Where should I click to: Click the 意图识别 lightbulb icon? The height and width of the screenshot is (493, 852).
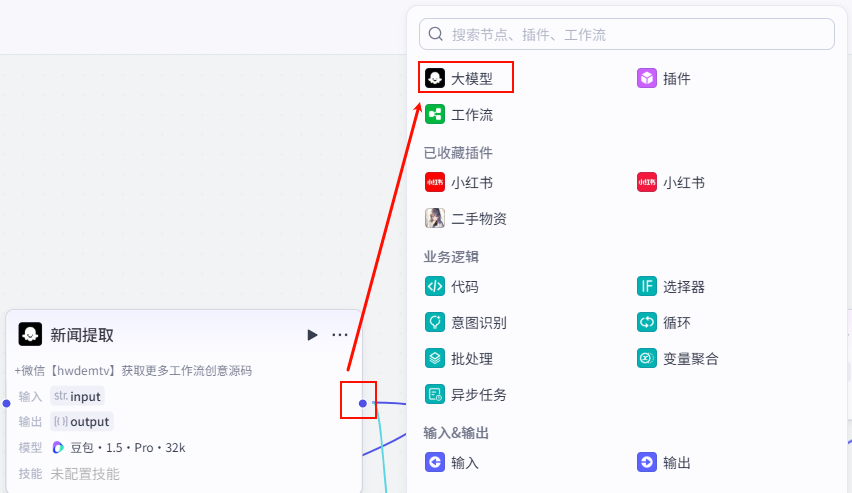[435, 322]
